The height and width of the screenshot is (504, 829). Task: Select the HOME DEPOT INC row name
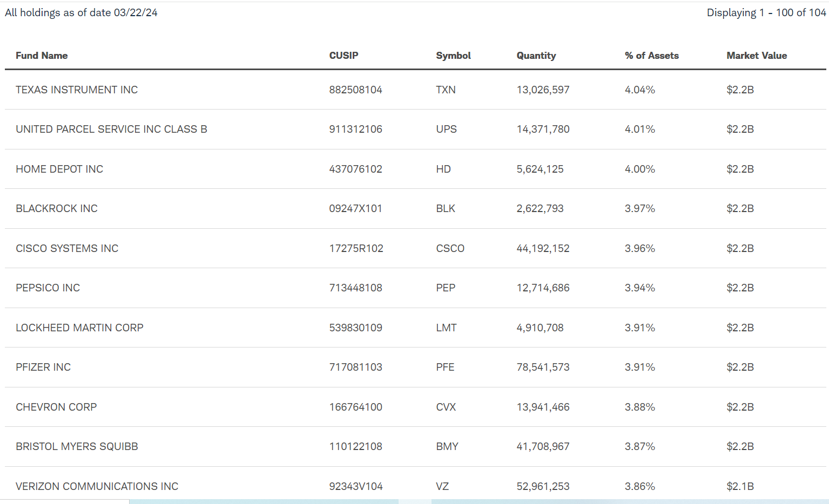pyautogui.click(x=59, y=169)
